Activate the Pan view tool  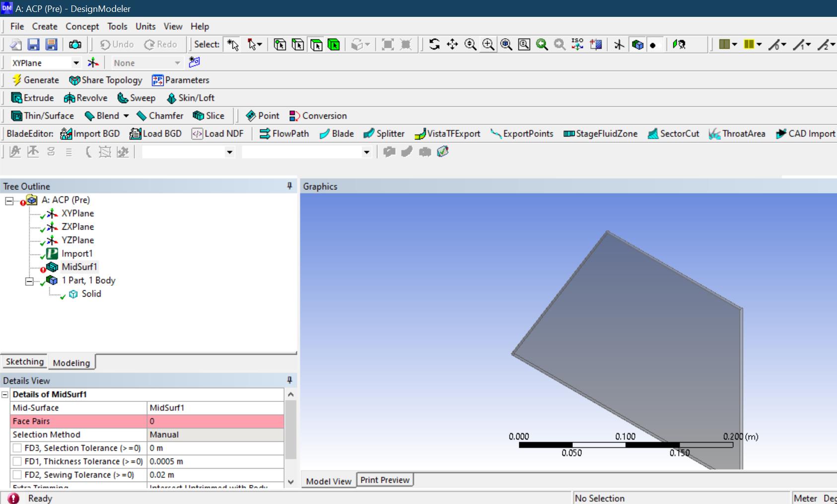(452, 45)
